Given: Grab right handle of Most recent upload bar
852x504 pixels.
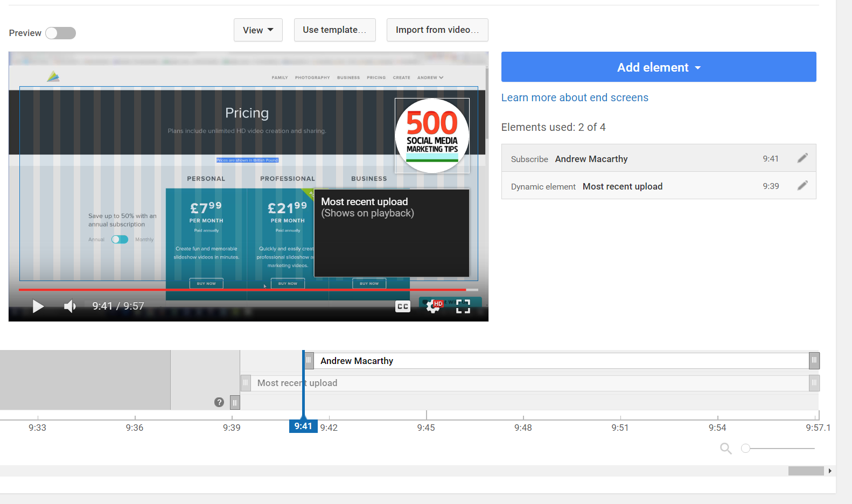Looking at the screenshot, I should [x=814, y=383].
